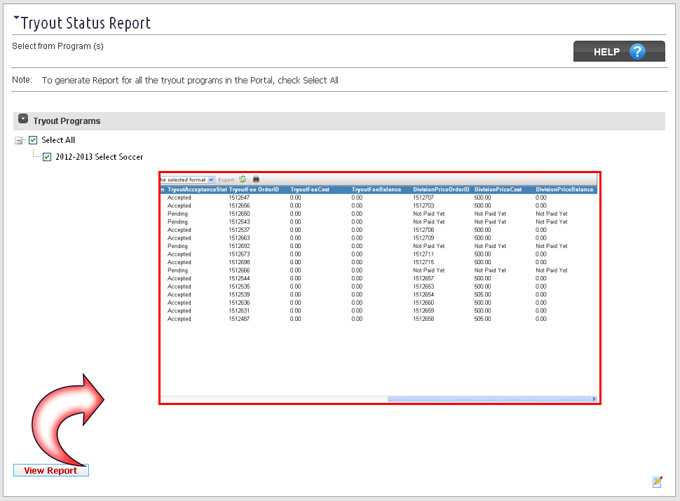Sort by the TryoutFeeBalance column header
This screenshot has width=680, height=501.
[x=376, y=190]
